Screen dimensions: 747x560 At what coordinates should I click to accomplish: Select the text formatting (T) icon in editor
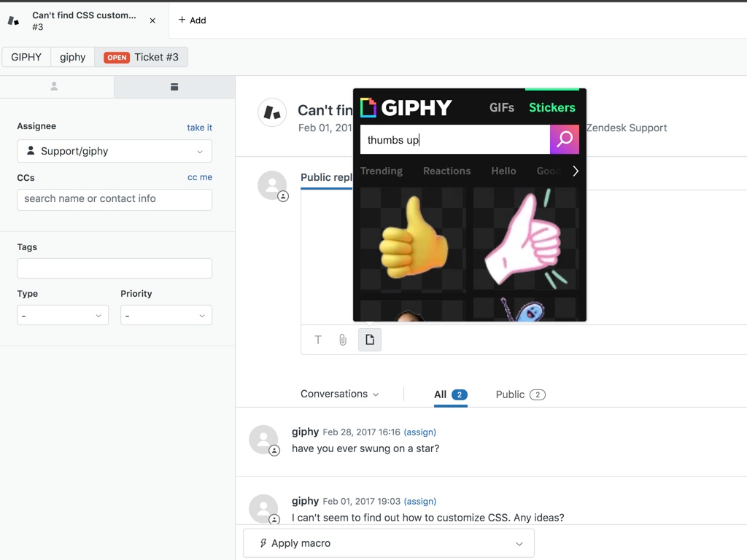point(317,339)
